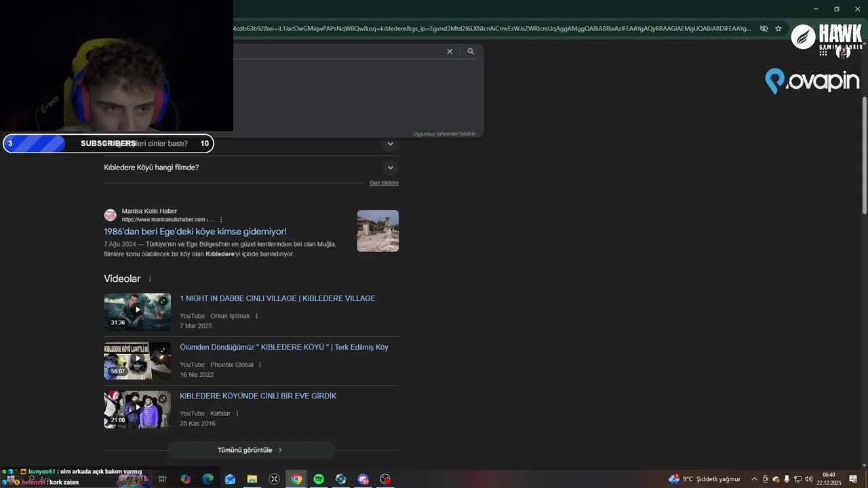Click the Manisa Kulis Haber site favicon
Viewport: 868px width, 488px height.
[110, 215]
